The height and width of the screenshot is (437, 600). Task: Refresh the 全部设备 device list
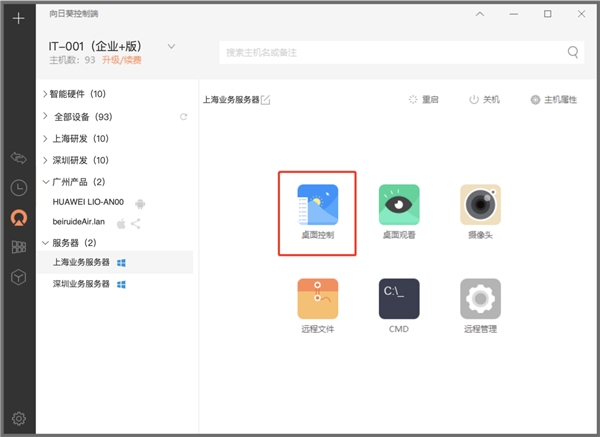[x=184, y=117]
